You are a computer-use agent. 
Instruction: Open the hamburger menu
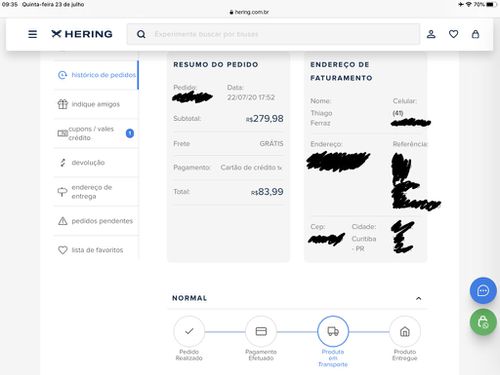pos(32,34)
